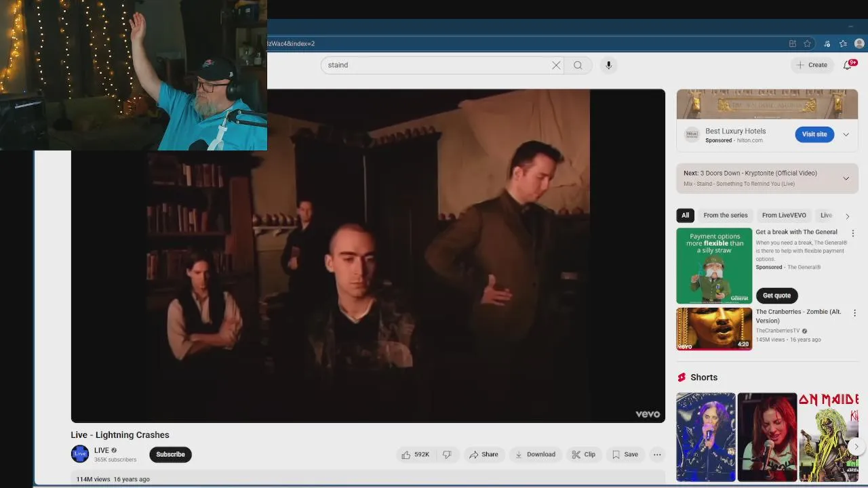
Task: Click the magnifying glass search button
Action: click(x=578, y=65)
